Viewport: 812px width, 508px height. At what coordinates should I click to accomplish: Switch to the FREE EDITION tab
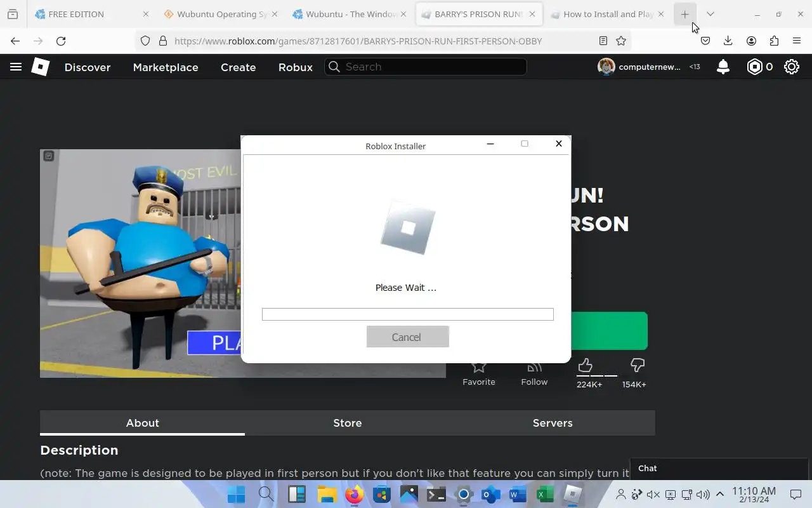93,14
